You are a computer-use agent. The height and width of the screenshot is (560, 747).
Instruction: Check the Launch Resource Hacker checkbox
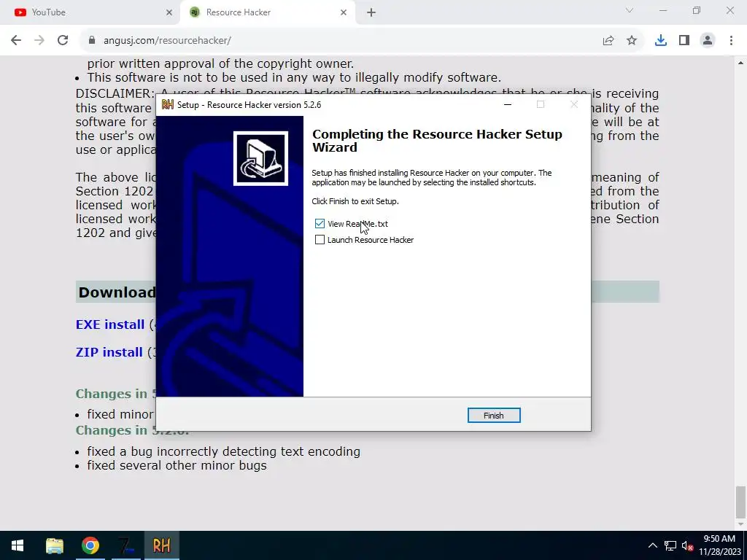[x=320, y=240]
